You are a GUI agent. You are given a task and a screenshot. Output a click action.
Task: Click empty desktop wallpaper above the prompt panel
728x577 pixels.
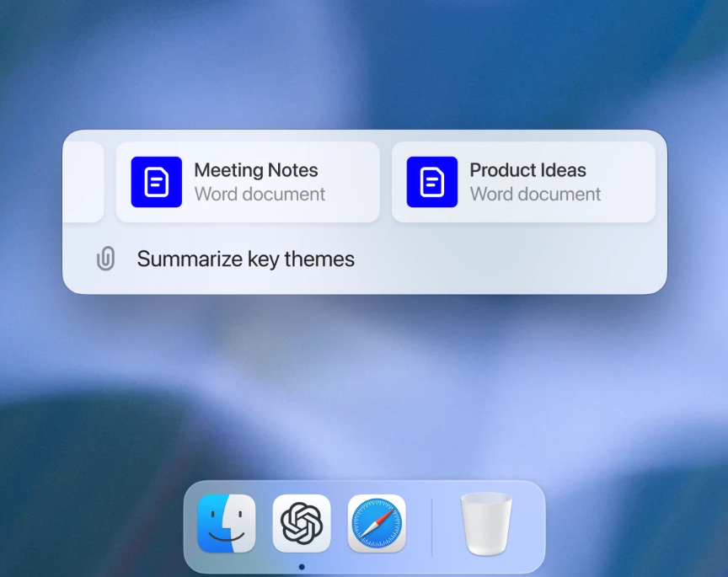point(362,67)
